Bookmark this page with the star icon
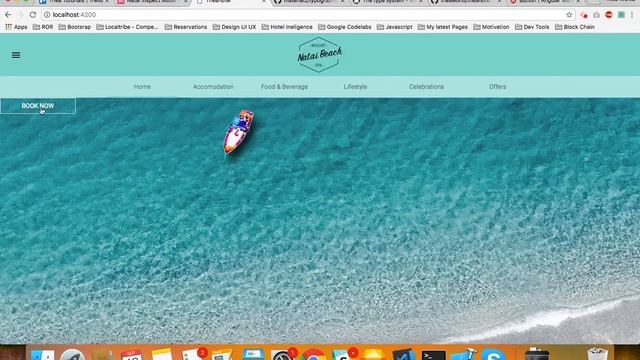The width and height of the screenshot is (640, 360). [x=569, y=15]
